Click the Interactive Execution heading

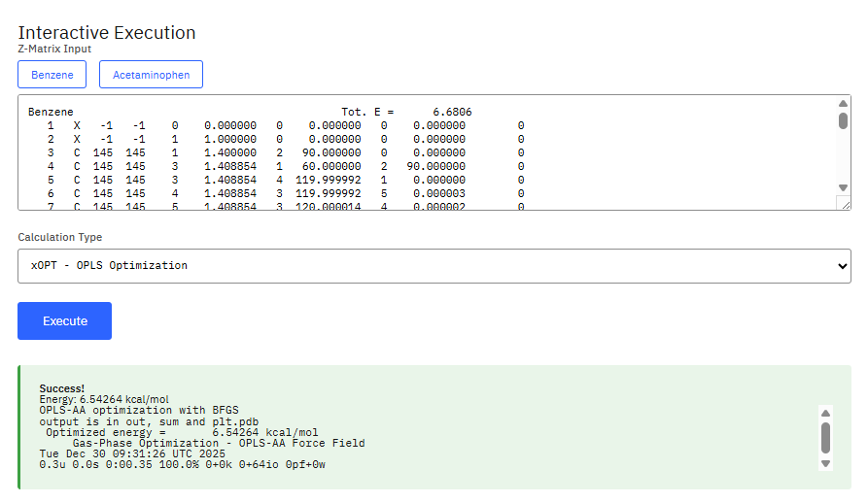(107, 33)
